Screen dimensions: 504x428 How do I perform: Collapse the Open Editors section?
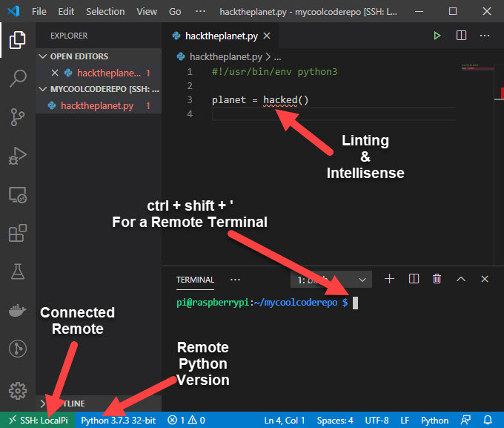[42, 56]
